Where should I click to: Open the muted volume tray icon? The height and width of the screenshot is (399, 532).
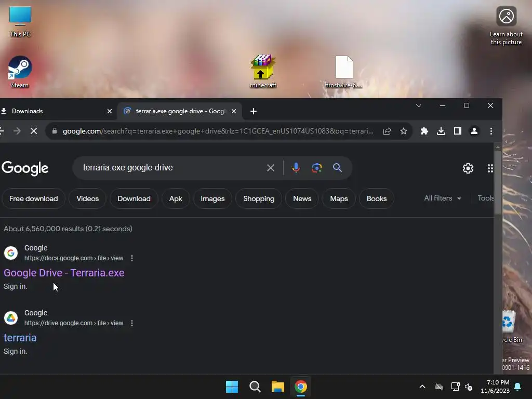pos(469,387)
